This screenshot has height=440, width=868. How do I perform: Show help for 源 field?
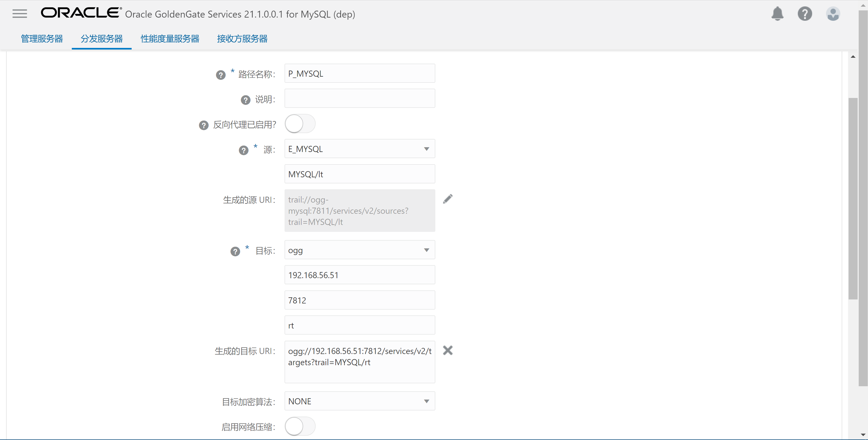click(244, 150)
